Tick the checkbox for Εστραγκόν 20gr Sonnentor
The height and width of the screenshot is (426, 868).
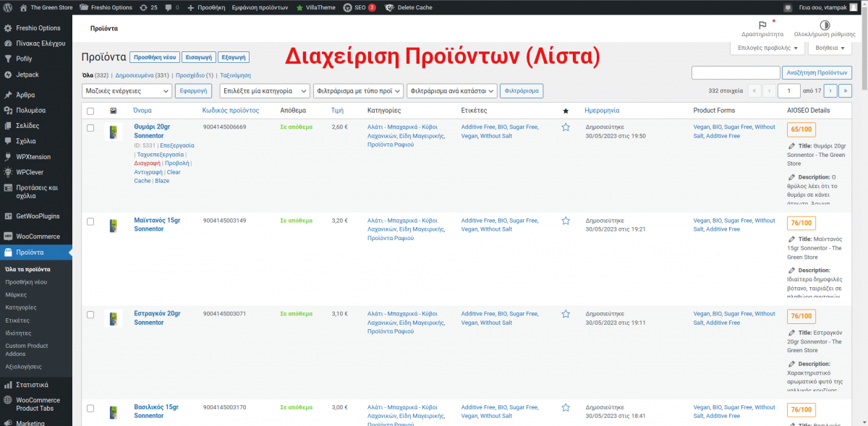90,315
